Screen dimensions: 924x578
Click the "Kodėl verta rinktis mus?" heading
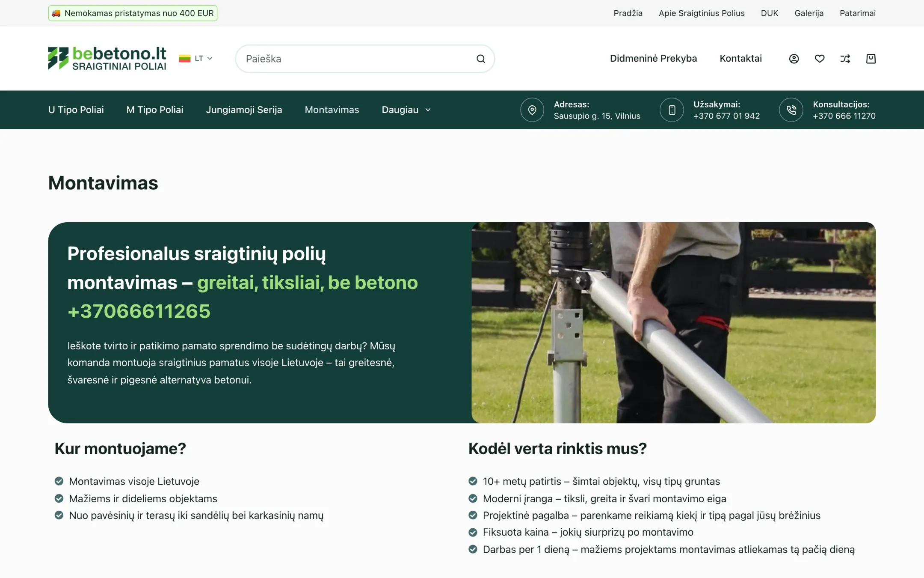coord(557,449)
